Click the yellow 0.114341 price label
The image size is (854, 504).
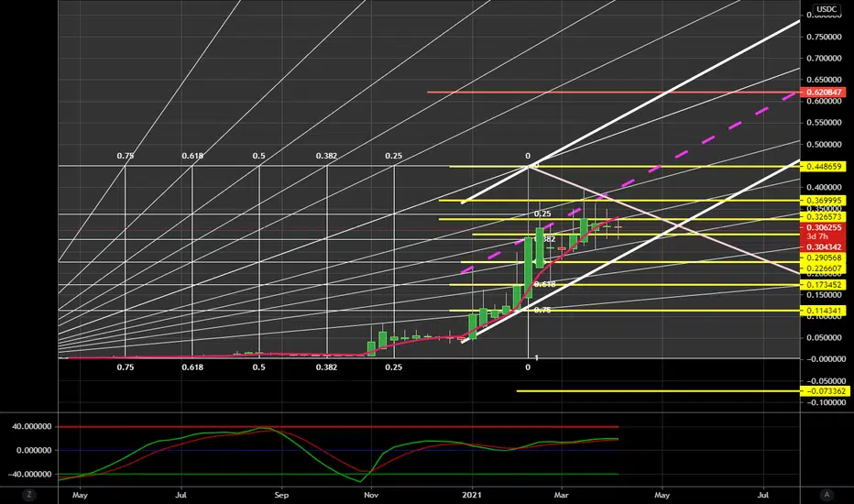tap(823, 311)
